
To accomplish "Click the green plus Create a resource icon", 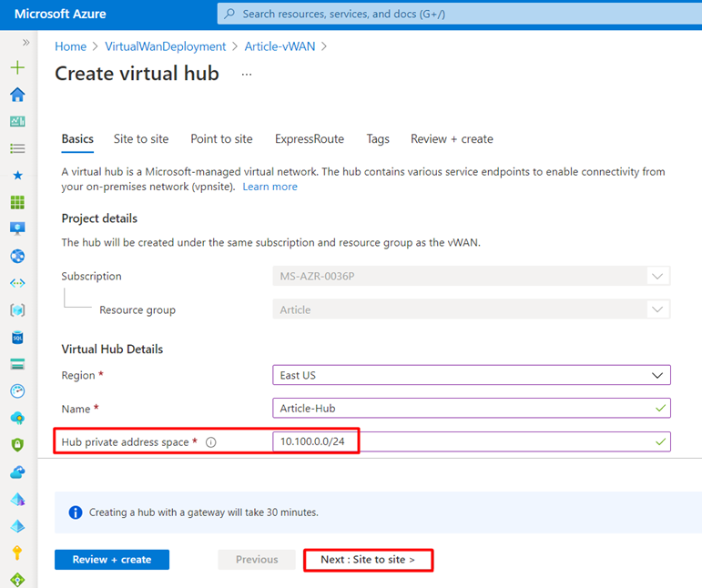I will click(x=17, y=67).
